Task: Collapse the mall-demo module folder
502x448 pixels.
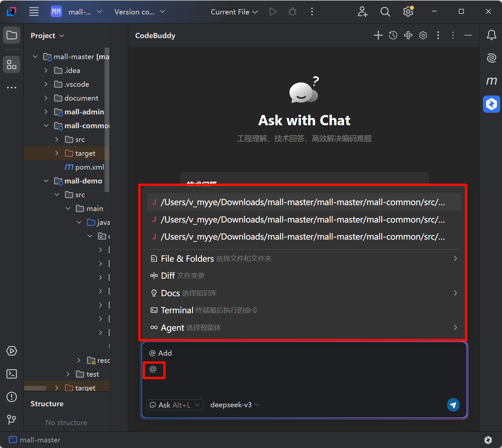Action: (46, 181)
